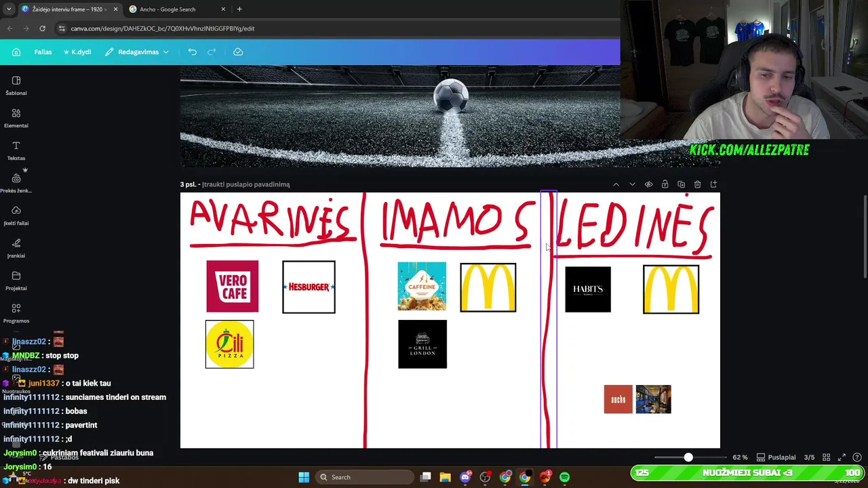Select the Vero Cafe logo
Viewport: 868px width, 488px height.
coord(233,287)
